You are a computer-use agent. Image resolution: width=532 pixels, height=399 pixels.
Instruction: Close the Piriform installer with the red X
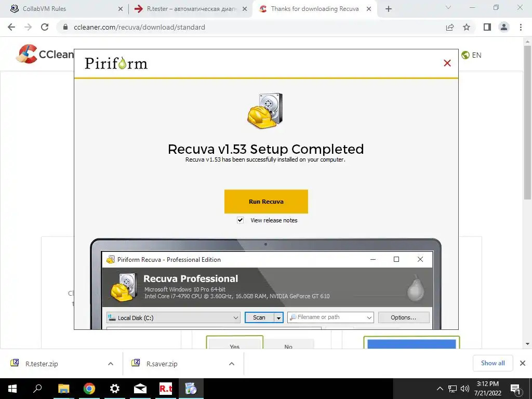447,63
